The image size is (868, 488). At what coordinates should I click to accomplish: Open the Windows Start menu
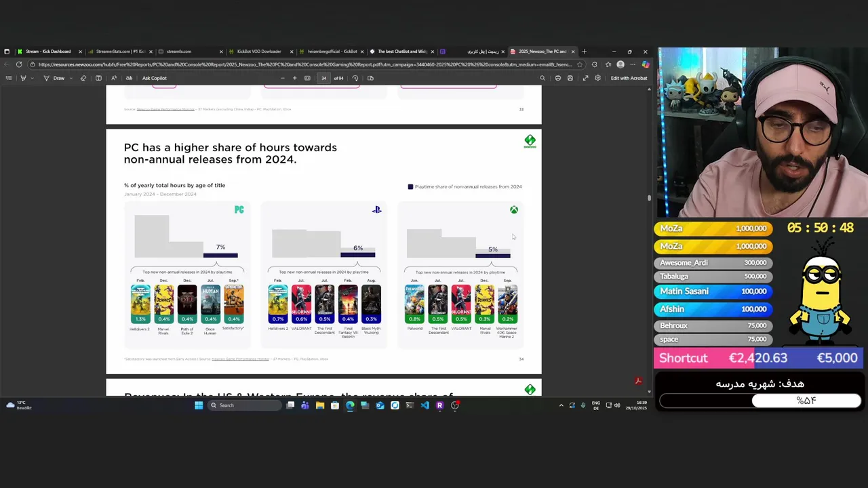click(199, 405)
